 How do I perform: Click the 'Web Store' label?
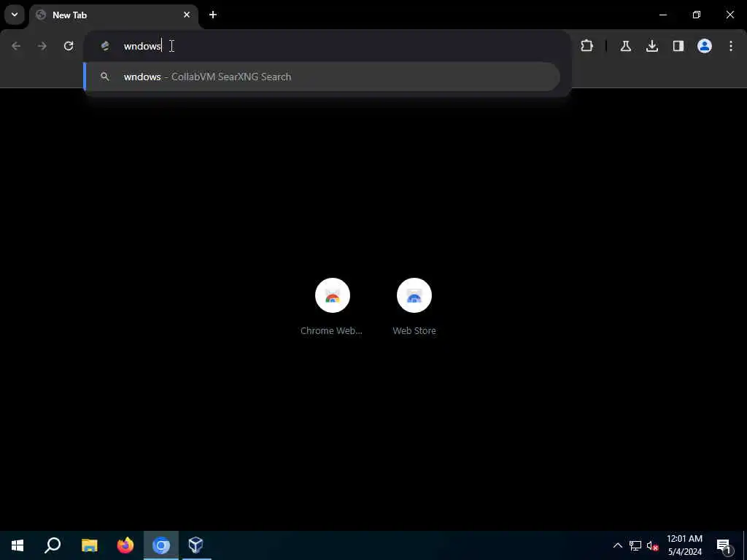[x=414, y=330]
